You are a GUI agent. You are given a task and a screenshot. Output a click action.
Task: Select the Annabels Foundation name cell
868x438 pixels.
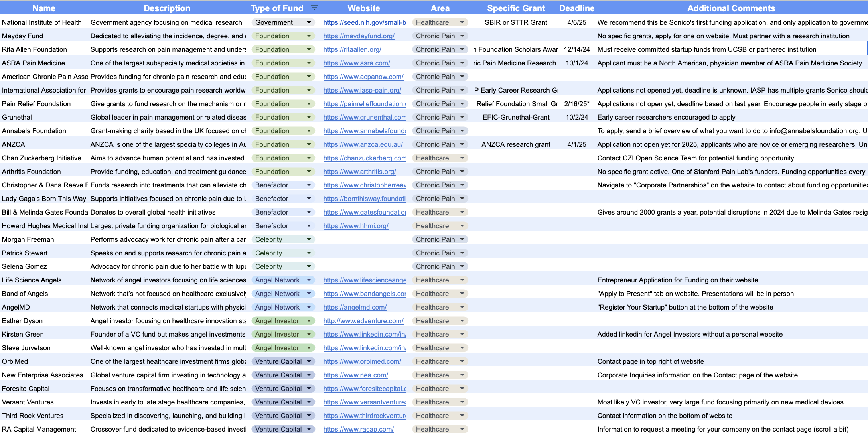tap(44, 131)
